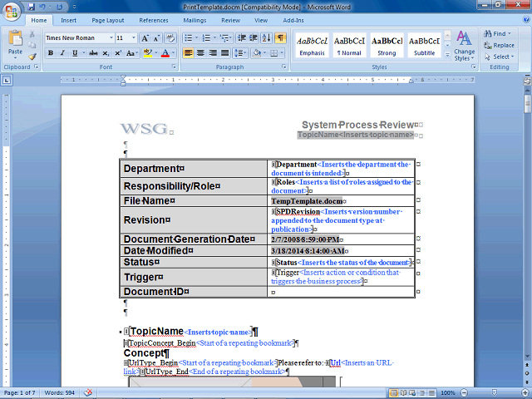Toggle Underline formatting
532x399 pixels.
point(75,53)
